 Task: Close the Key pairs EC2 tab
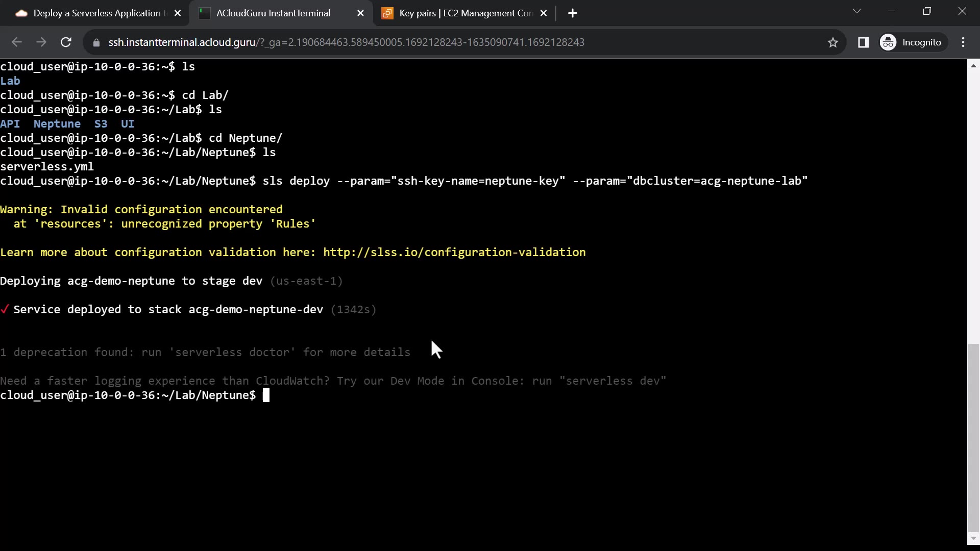click(x=544, y=13)
